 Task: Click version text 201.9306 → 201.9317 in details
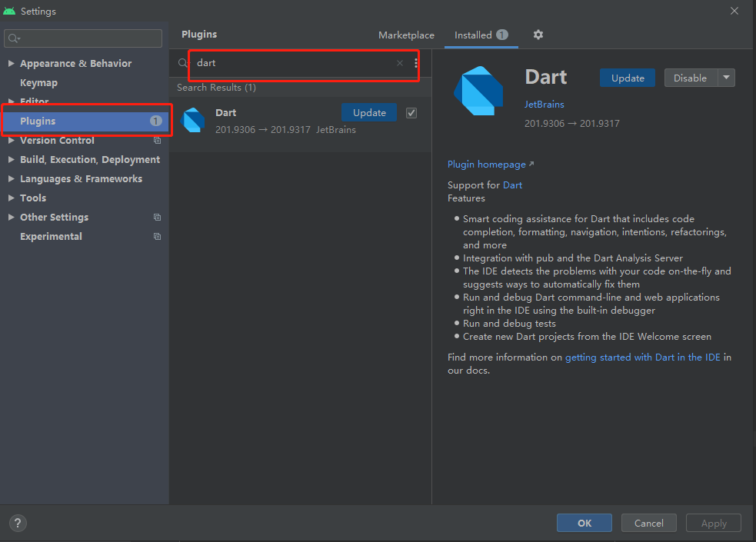coord(572,123)
